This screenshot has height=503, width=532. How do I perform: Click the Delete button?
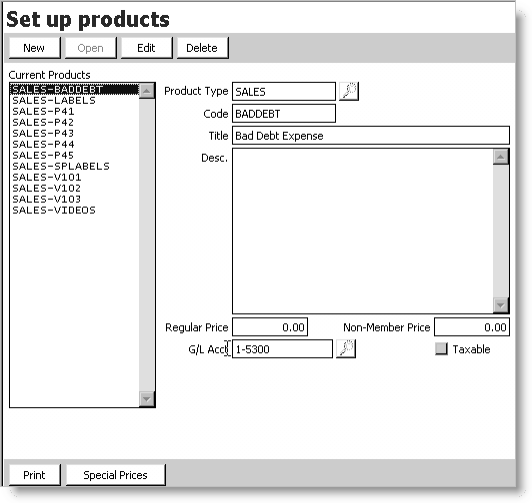[203, 48]
